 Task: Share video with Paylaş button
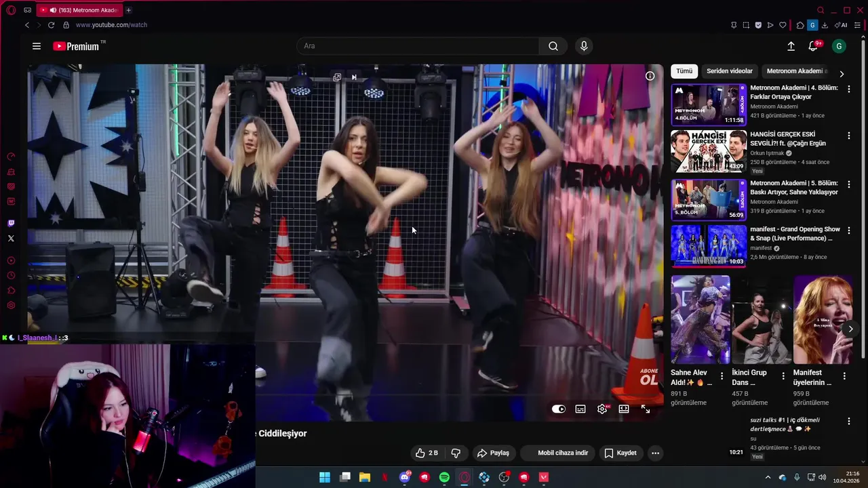point(493,453)
